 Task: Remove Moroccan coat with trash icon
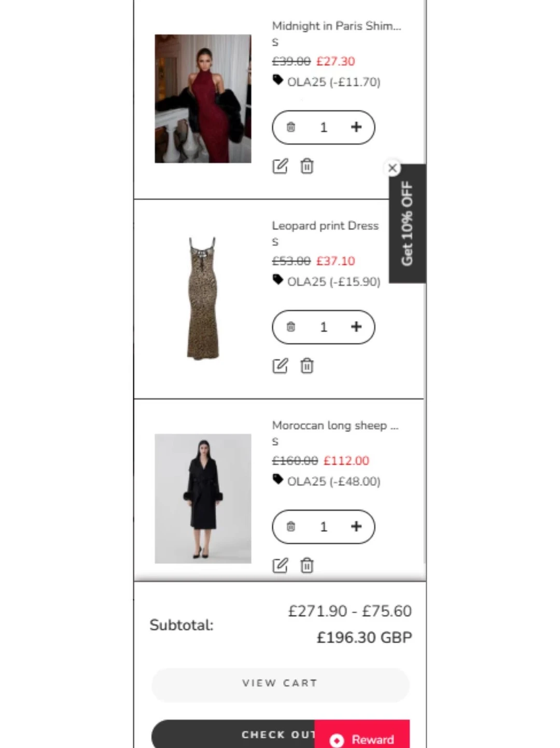coord(307,566)
